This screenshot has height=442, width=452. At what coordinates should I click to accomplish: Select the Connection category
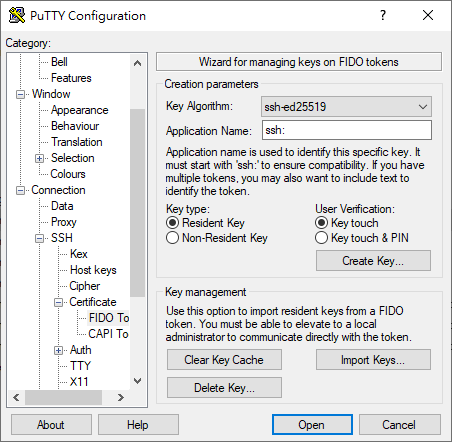click(x=58, y=190)
